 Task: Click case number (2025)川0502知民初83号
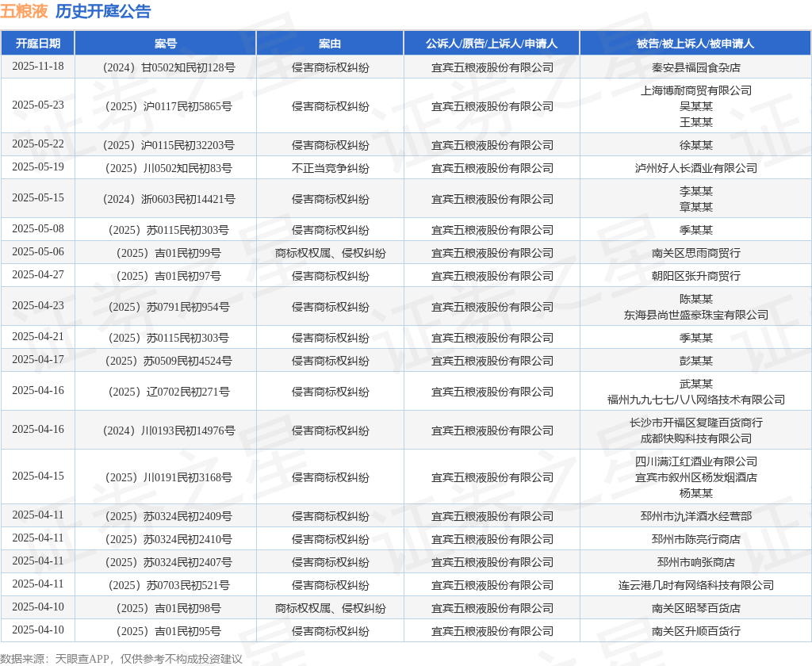pos(169,168)
